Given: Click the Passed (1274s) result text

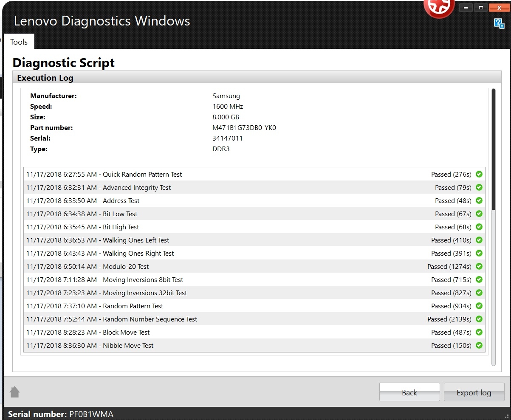Looking at the screenshot, I should pos(449,267).
